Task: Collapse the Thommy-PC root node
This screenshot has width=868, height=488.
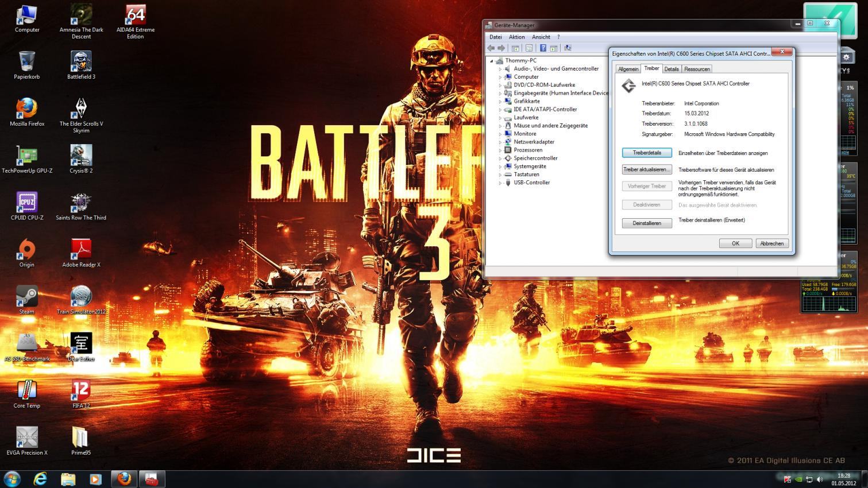Action: (x=492, y=61)
